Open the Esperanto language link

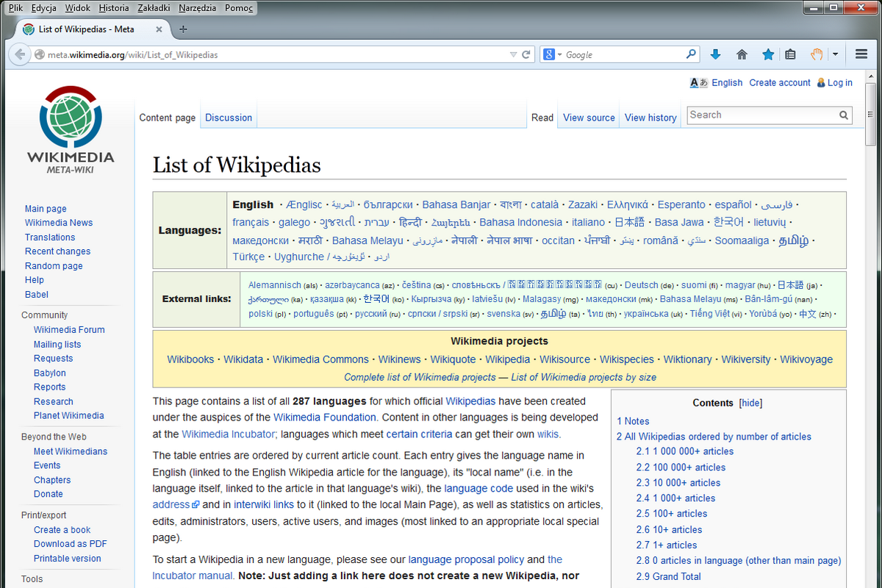coord(681,204)
